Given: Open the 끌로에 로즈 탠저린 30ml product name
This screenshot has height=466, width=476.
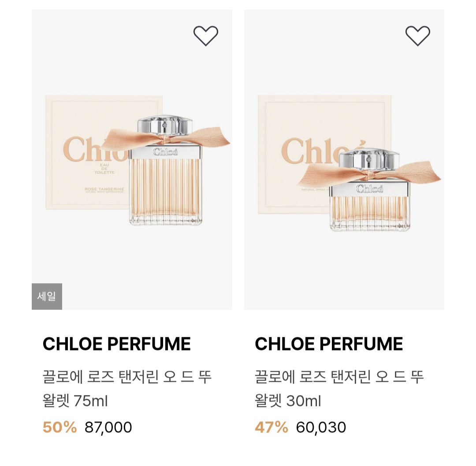Looking at the screenshot, I should coord(339,388).
